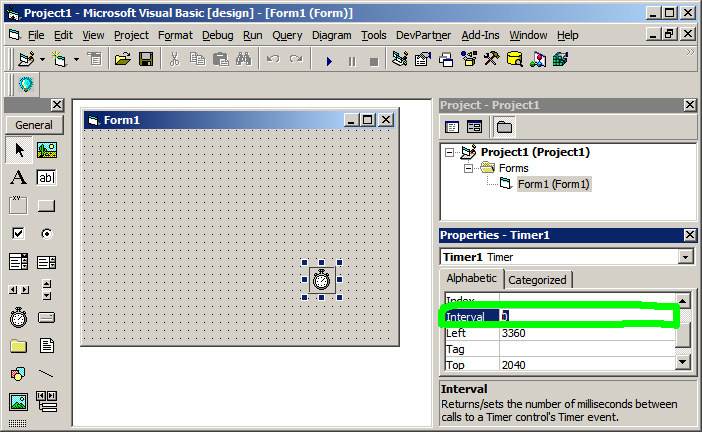
Task: Click the General toolbox button
Action: [34, 125]
